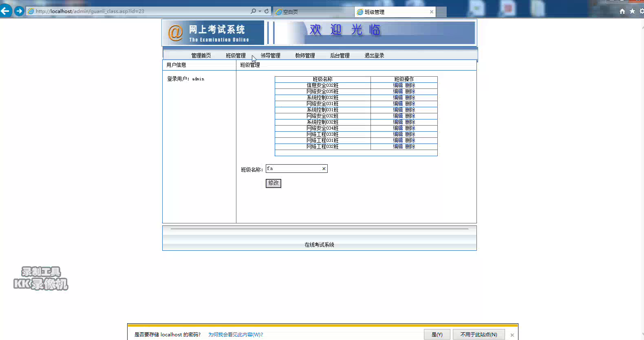Click the browser Forward arrow button
The height and width of the screenshot is (340, 644).
pos(19,11)
